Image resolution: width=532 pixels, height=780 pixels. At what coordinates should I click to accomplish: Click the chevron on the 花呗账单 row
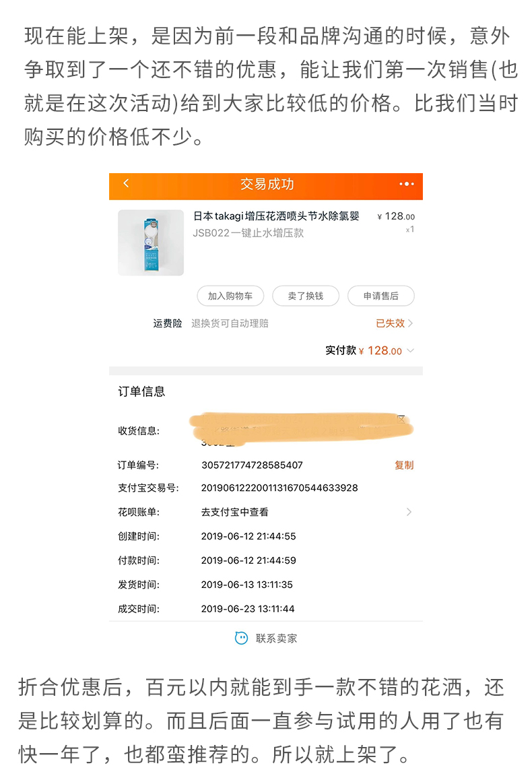pos(409,512)
